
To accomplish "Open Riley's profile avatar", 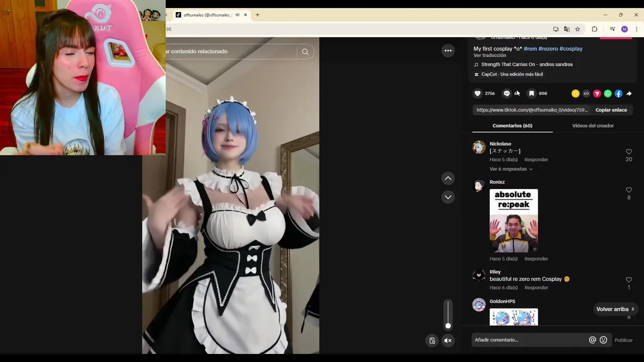I will pos(479,275).
